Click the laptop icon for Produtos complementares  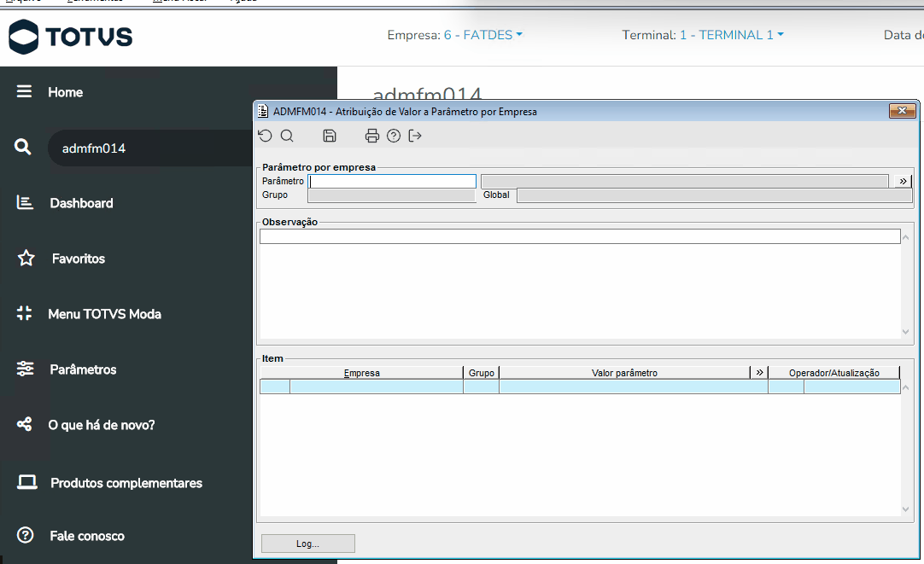tap(26, 482)
